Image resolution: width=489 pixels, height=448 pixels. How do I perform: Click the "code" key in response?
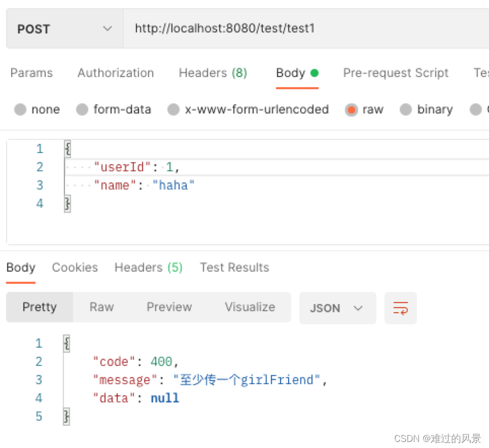[114, 362]
